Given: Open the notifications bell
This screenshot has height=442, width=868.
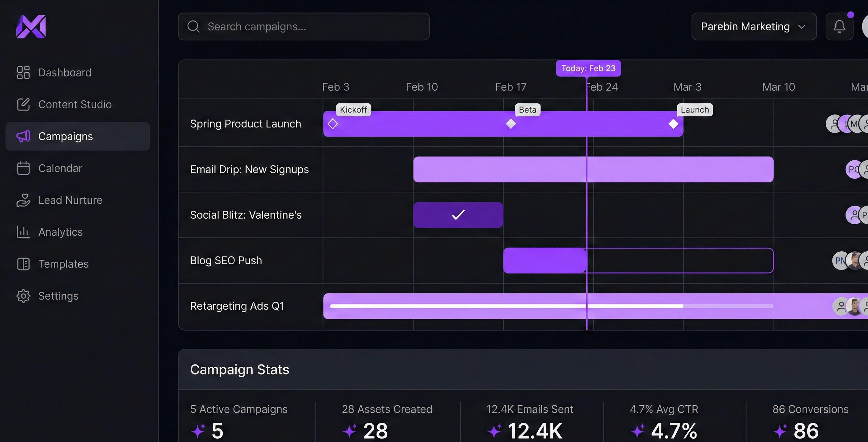Looking at the screenshot, I should [839, 26].
